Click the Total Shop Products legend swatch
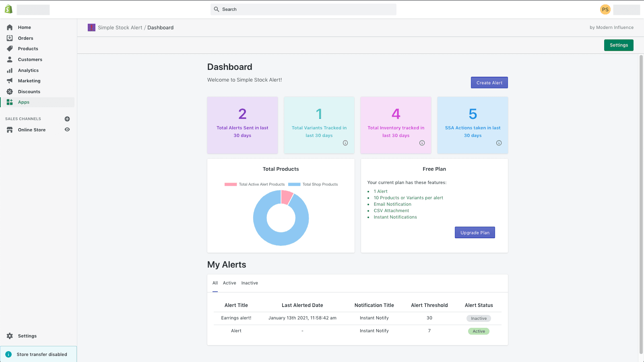The height and width of the screenshot is (362, 644). click(293, 184)
